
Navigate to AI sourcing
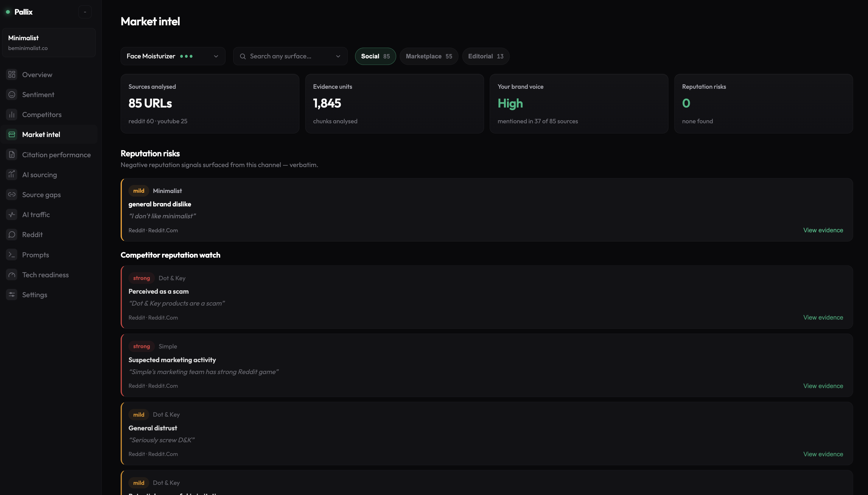pyautogui.click(x=49, y=175)
